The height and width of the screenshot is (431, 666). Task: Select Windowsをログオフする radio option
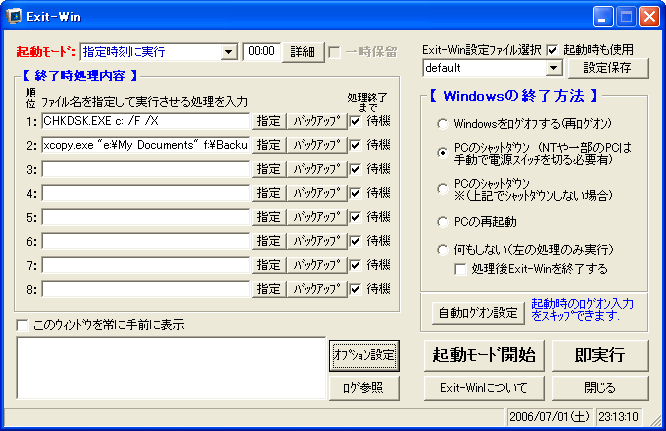tap(443, 124)
